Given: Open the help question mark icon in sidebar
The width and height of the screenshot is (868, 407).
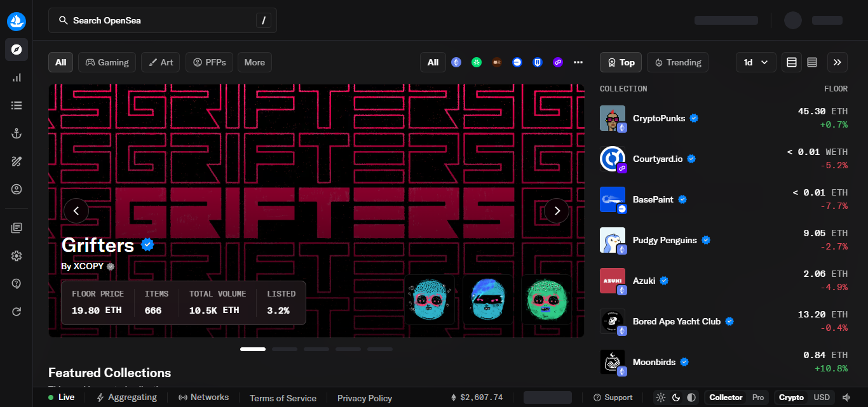Looking at the screenshot, I should (x=17, y=284).
